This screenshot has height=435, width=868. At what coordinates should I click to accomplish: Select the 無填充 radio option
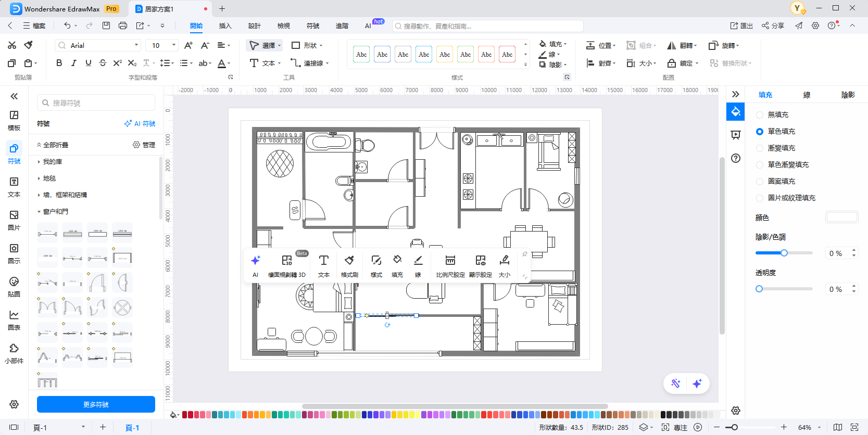[x=760, y=115]
